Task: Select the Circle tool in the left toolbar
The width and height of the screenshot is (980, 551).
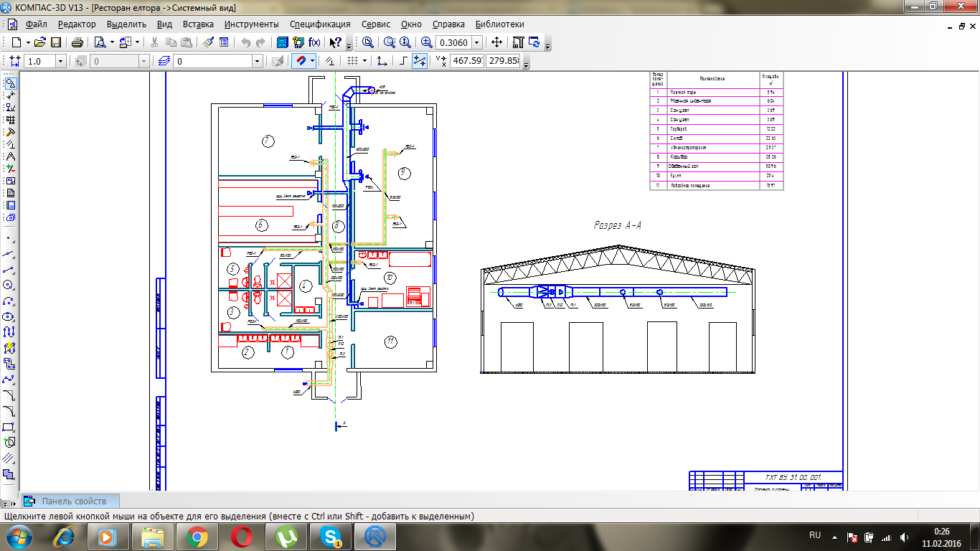Action: point(9,285)
